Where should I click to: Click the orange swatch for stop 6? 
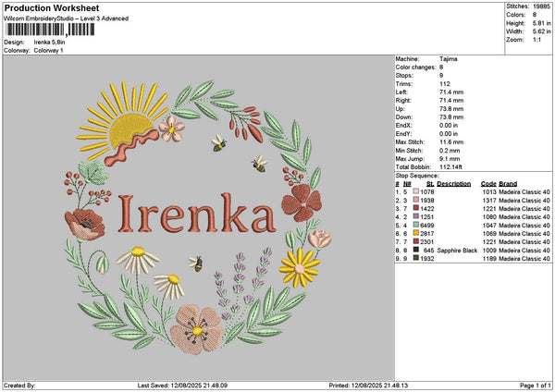pyautogui.click(x=417, y=234)
